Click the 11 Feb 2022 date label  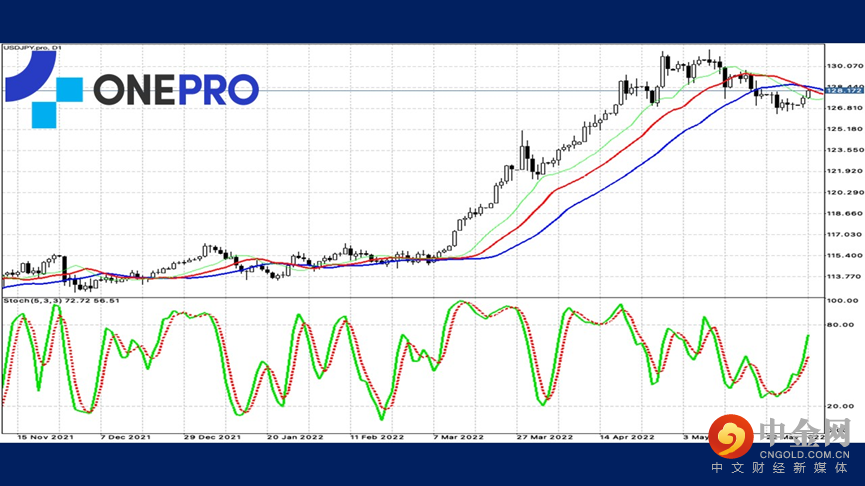click(377, 437)
